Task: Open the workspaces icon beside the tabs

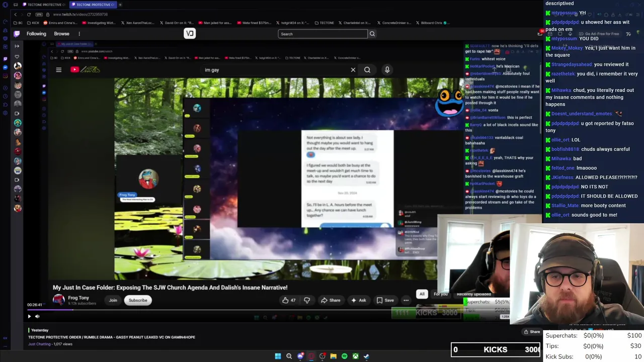Action: (16, 5)
